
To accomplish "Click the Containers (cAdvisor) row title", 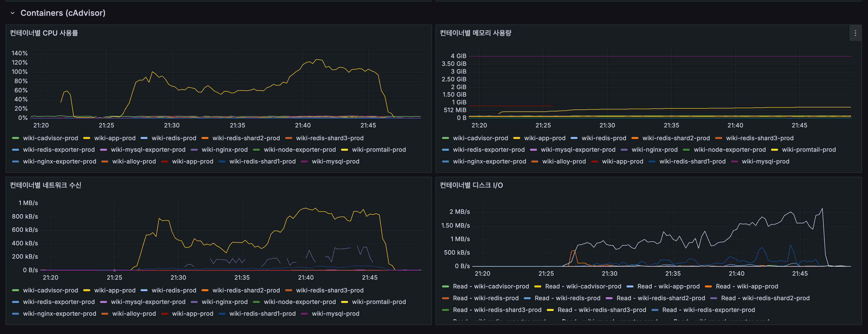I will (63, 13).
